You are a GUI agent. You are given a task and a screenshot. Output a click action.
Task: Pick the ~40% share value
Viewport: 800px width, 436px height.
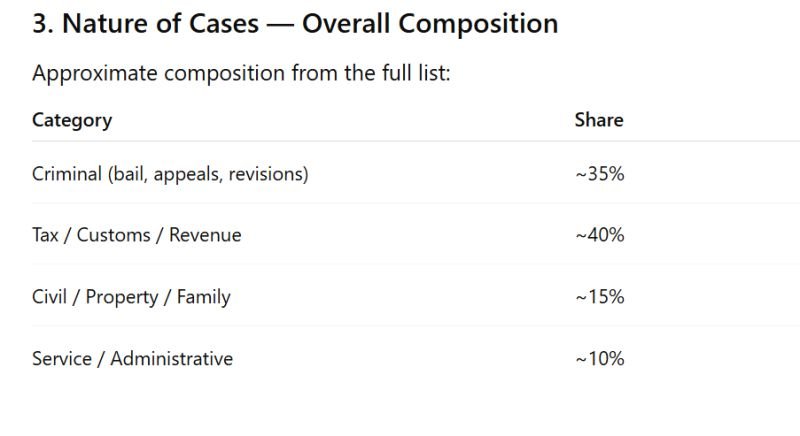pyautogui.click(x=599, y=235)
